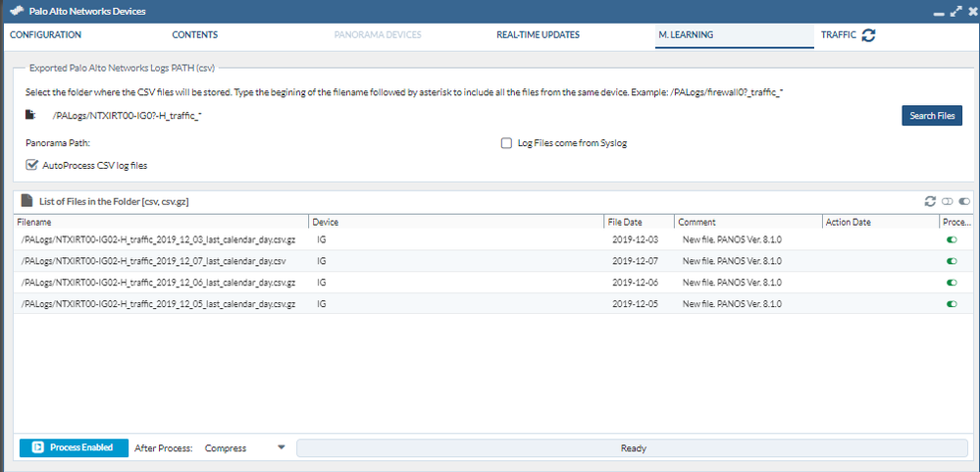This screenshot has height=472, width=980.
Task: Uncheck AutoProcess CSV log files
Action: (x=32, y=165)
